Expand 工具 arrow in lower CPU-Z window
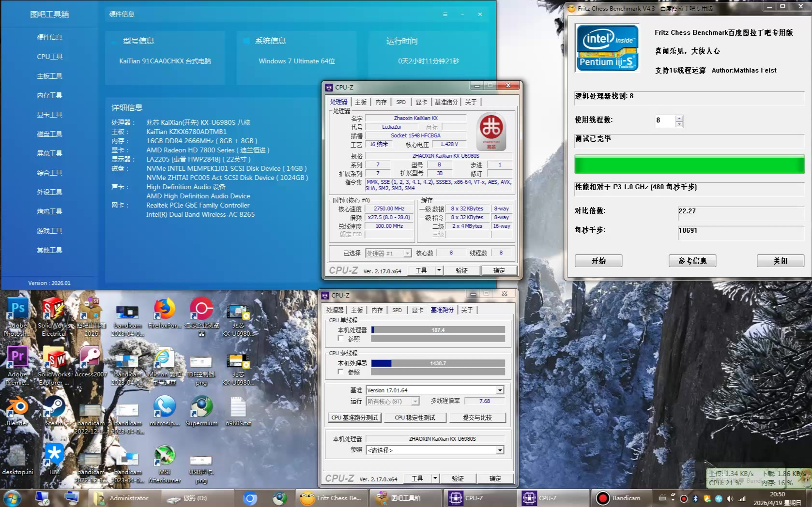 click(435, 478)
